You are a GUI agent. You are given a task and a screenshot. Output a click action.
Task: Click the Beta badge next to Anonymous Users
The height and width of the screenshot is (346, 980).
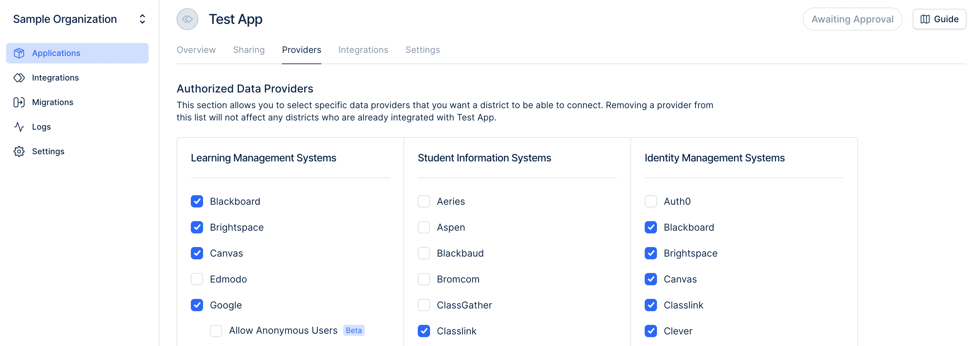(x=353, y=330)
